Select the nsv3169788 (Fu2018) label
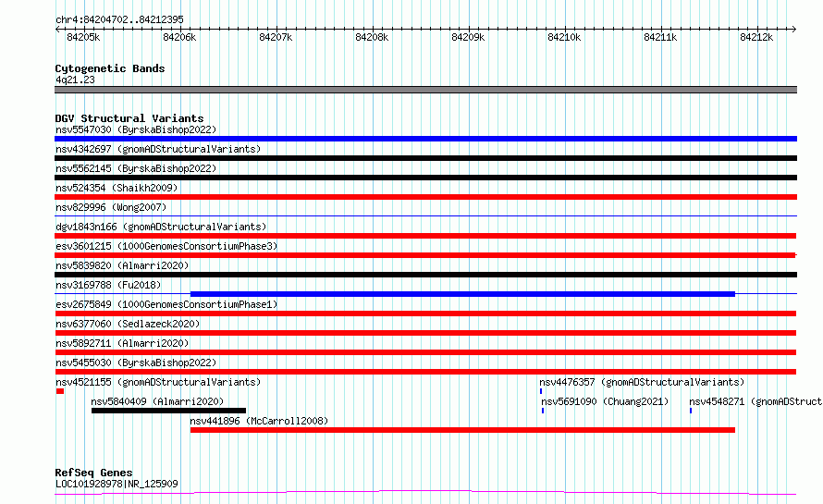The height and width of the screenshot is (504, 823). click(x=108, y=285)
